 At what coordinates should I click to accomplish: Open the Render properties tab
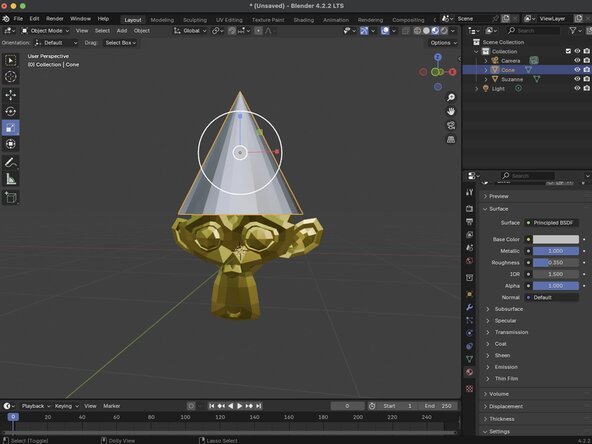pos(469,208)
